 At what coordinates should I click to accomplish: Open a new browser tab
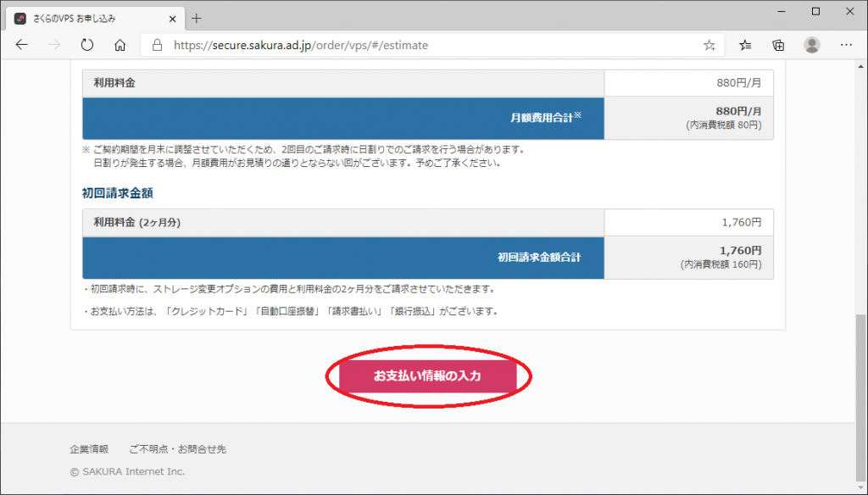point(197,18)
